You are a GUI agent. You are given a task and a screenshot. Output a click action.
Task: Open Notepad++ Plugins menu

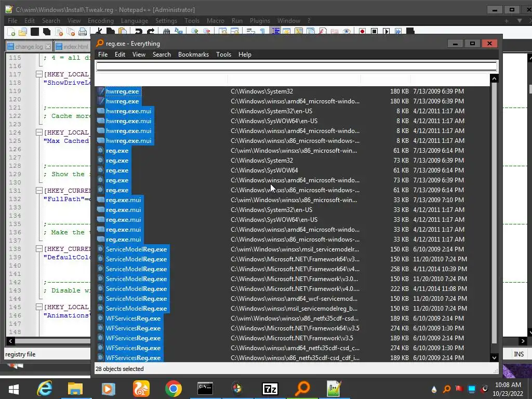pos(260,21)
